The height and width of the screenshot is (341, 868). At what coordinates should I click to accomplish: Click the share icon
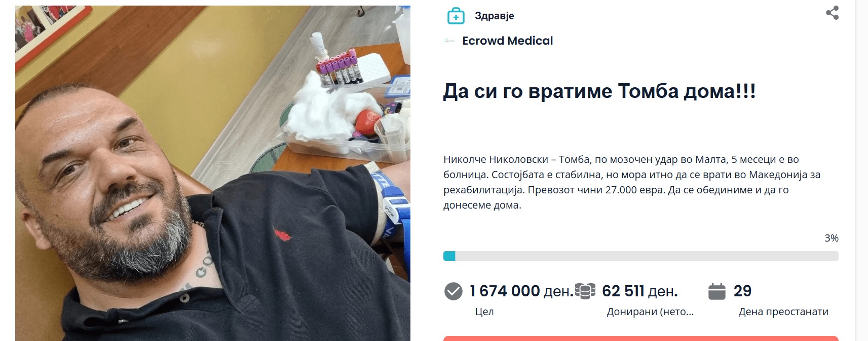(x=832, y=13)
